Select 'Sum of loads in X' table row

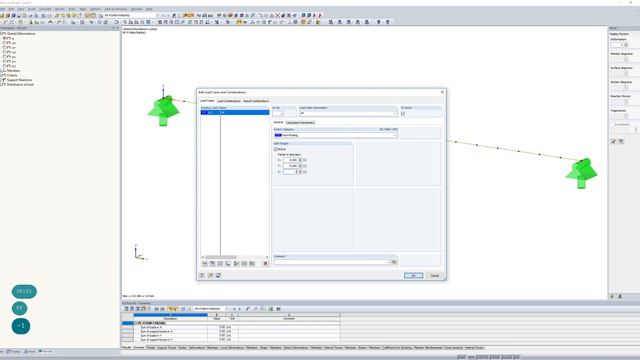(237, 327)
